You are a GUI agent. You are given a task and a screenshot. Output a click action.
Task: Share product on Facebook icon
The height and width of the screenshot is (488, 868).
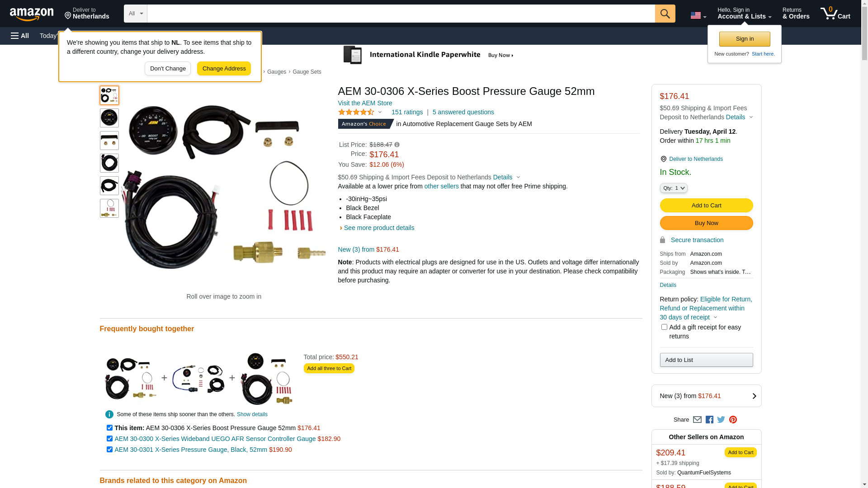point(709,420)
